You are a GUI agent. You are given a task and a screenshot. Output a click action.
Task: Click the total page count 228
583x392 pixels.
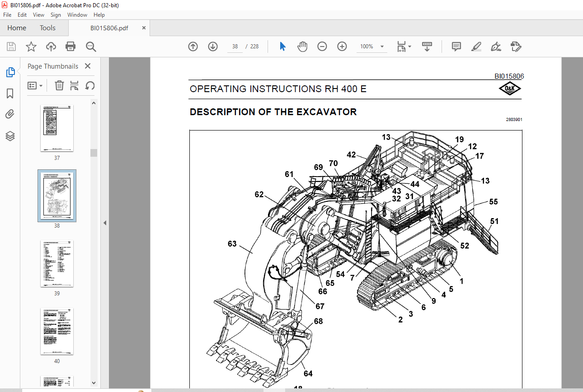pos(254,47)
